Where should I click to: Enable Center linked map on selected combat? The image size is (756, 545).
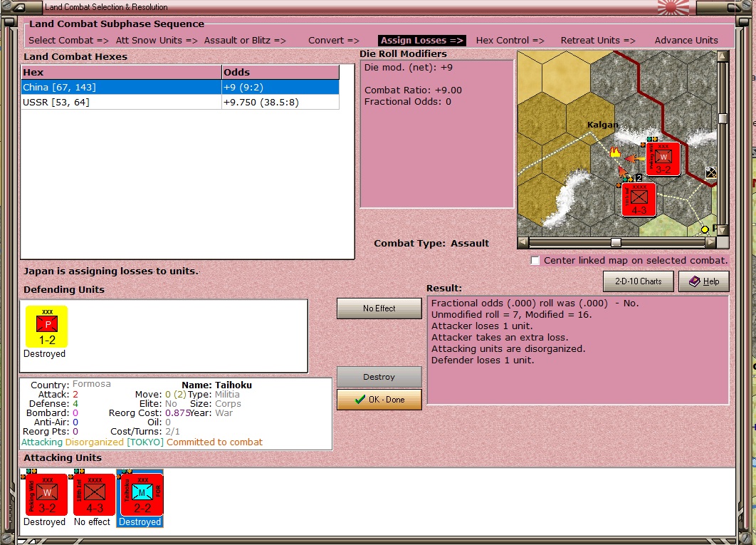point(535,261)
